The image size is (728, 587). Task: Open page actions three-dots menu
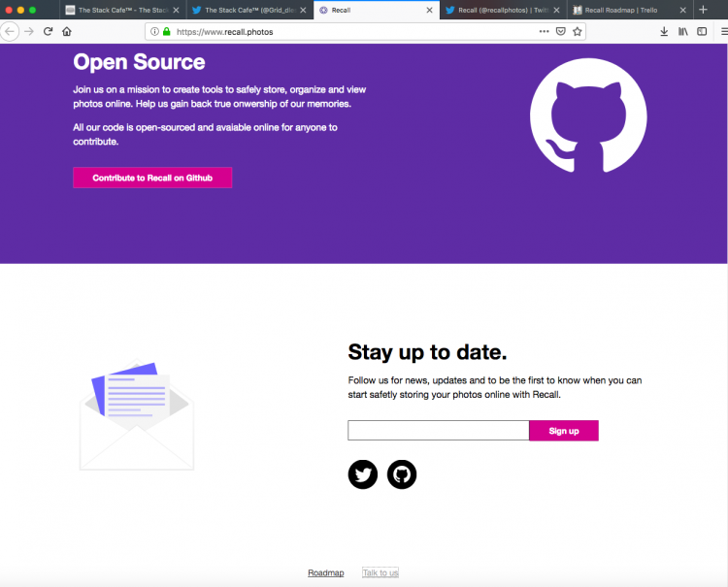[x=544, y=32]
